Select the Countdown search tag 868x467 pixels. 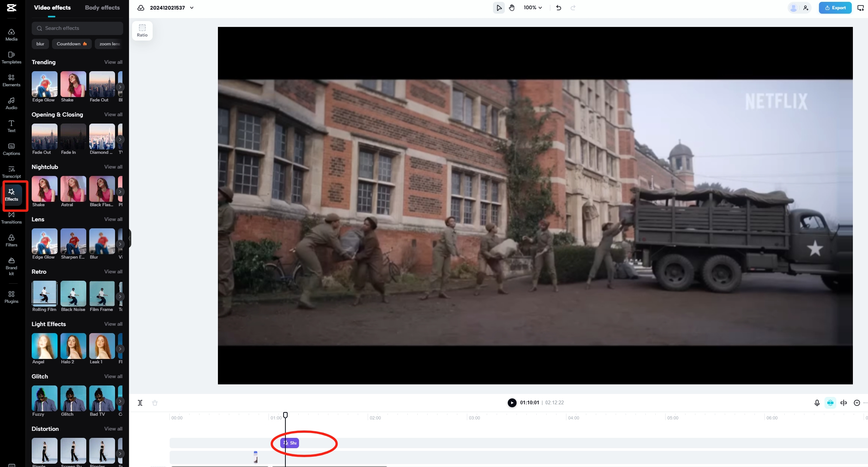pyautogui.click(x=72, y=44)
